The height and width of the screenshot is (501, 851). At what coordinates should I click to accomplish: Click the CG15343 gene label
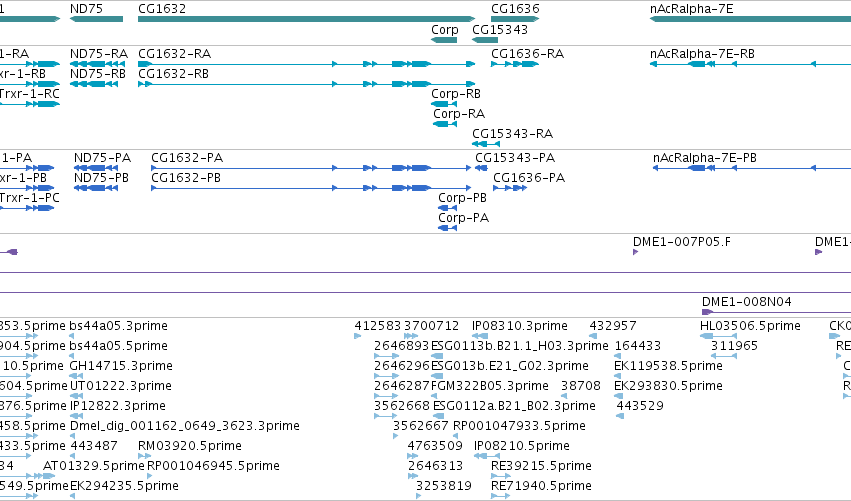[500, 30]
